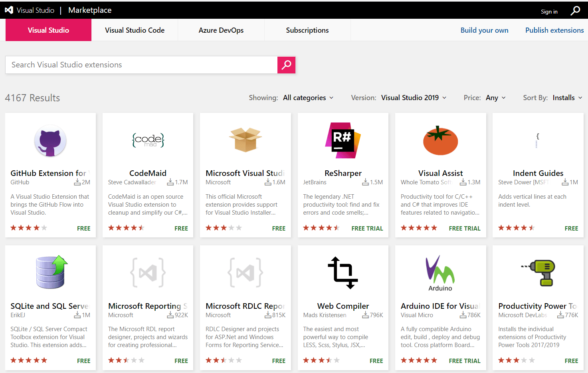Click Sign in
This screenshot has width=588, height=373.
(x=549, y=12)
